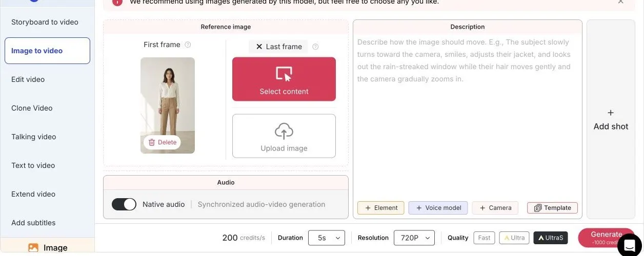Screen dimensions: 644x256
Task: Remove the last frame with X icon
Action: pyautogui.click(x=259, y=47)
